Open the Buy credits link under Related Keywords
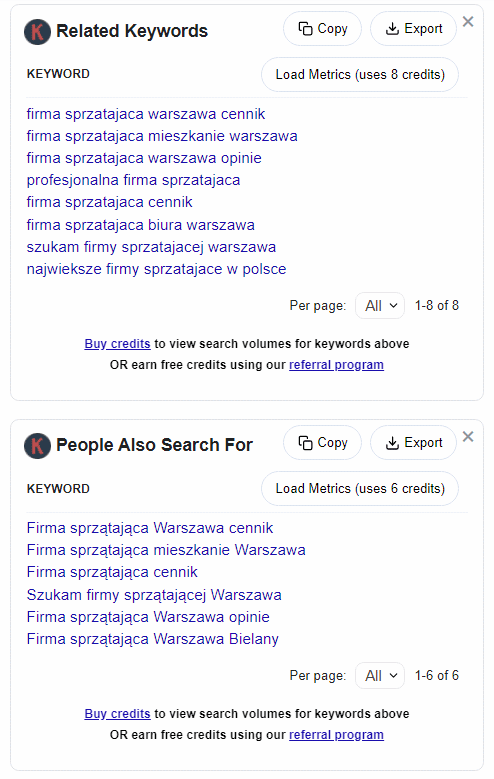This screenshot has height=779, width=494. pyautogui.click(x=117, y=344)
